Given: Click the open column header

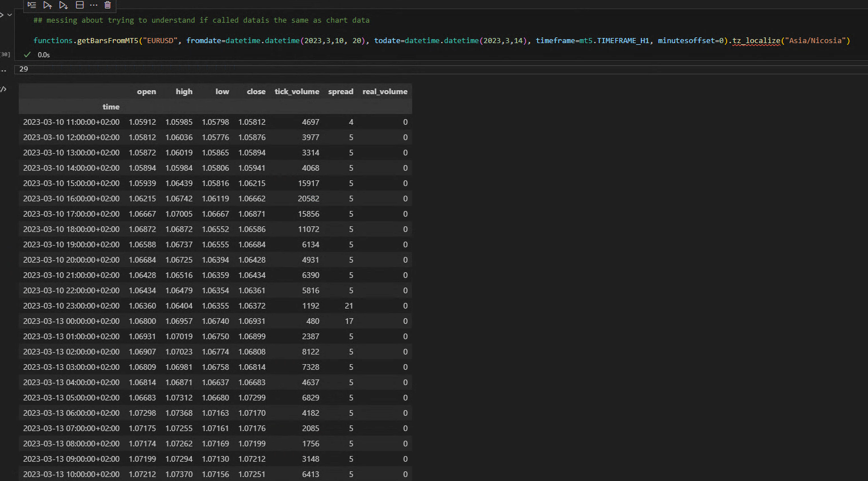Looking at the screenshot, I should (x=146, y=91).
